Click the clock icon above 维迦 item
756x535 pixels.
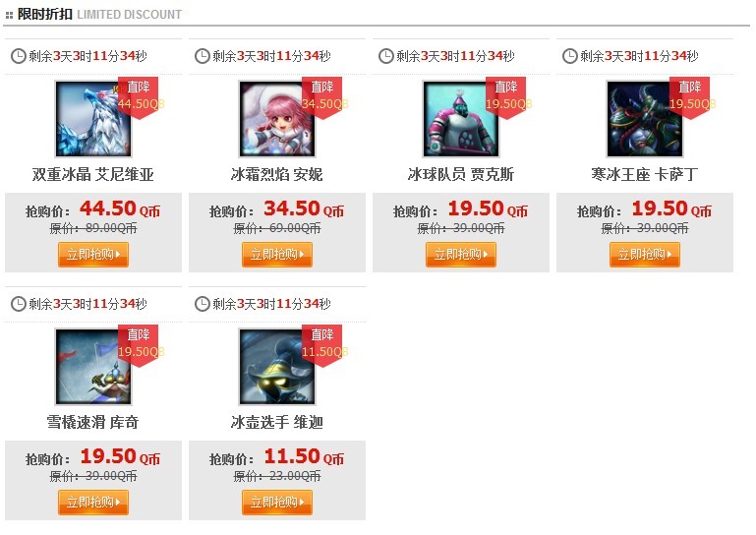[202, 304]
